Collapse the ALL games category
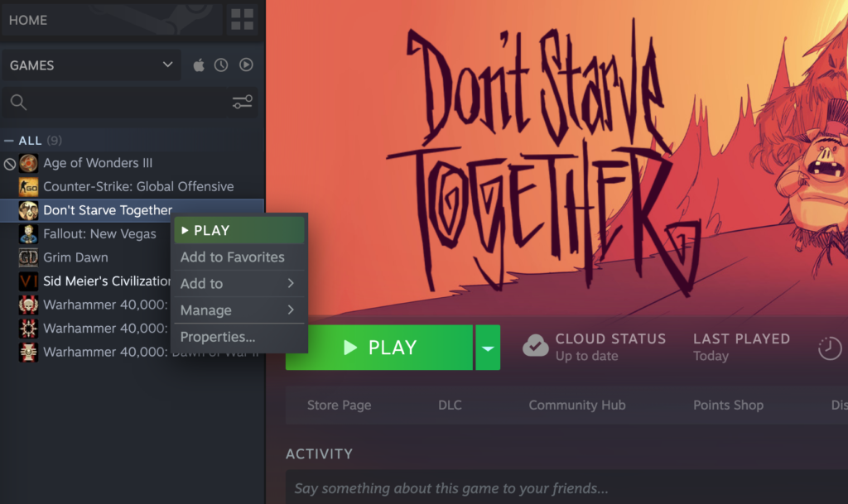848x504 pixels. [x=8, y=141]
